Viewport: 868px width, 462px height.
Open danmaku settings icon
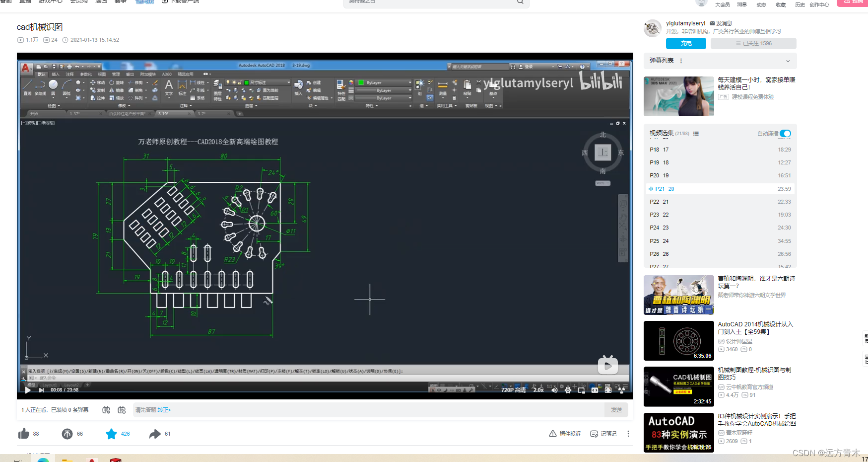(x=122, y=410)
